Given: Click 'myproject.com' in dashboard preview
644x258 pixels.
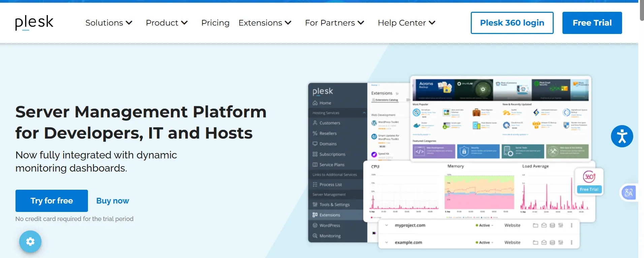Looking at the screenshot, I should 410,225.
